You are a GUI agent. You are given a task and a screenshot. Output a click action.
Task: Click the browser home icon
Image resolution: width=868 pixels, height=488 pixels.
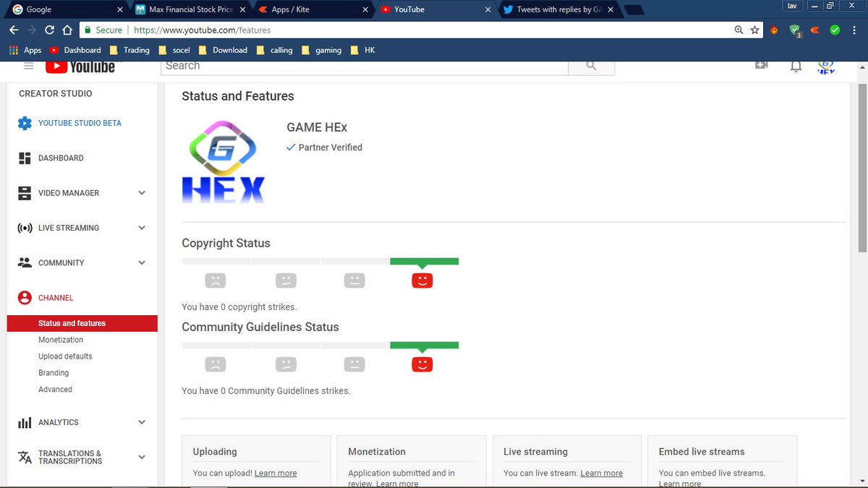coord(67,30)
